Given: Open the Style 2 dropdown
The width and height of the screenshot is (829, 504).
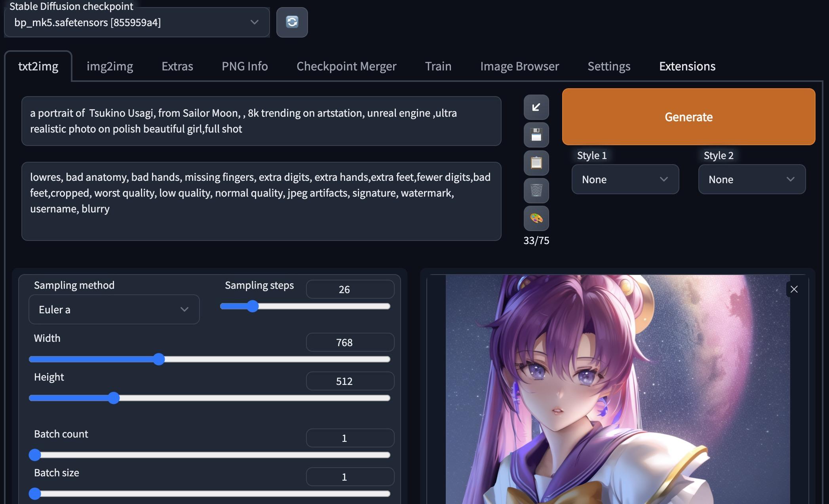Looking at the screenshot, I should (x=751, y=180).
